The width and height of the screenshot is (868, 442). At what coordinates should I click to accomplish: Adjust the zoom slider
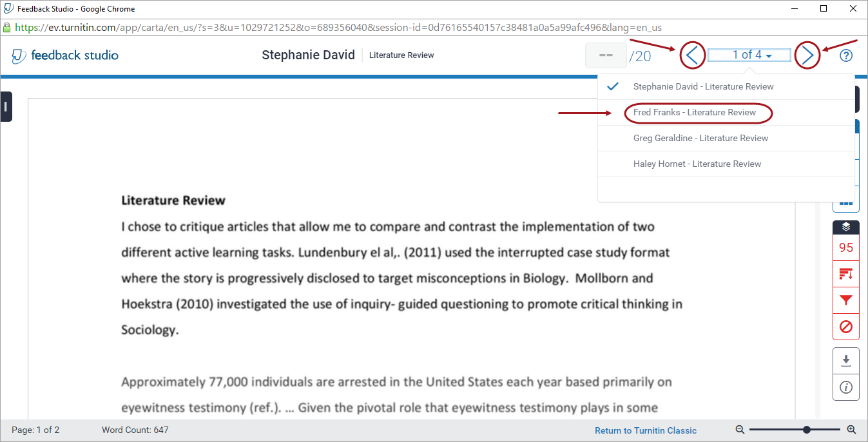(805, 428)
